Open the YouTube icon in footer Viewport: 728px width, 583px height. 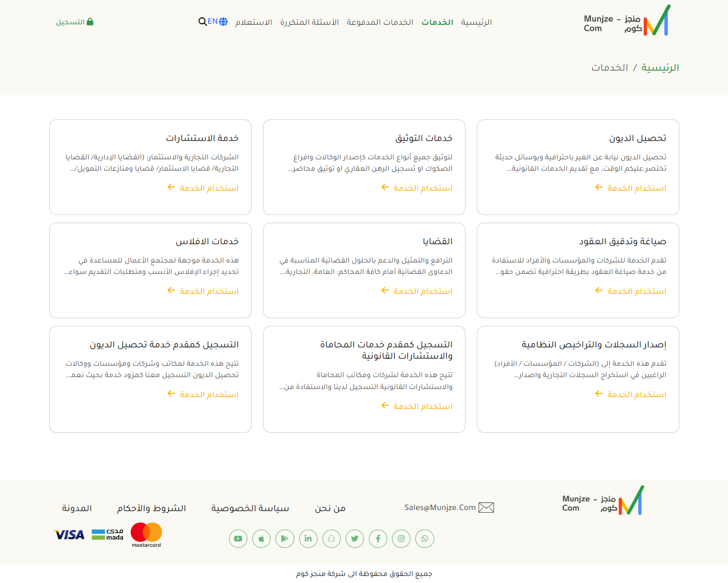[x=238, y=539]
